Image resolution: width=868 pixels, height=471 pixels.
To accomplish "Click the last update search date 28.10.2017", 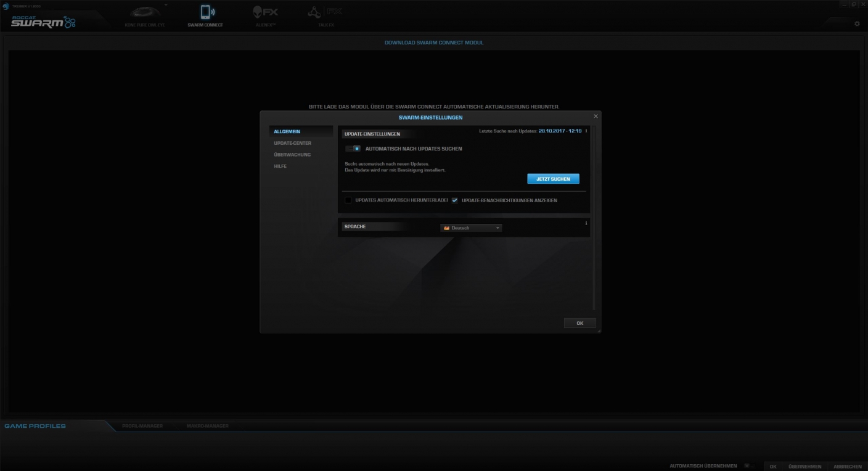I will pyautogui.click(x=560, y=131).
